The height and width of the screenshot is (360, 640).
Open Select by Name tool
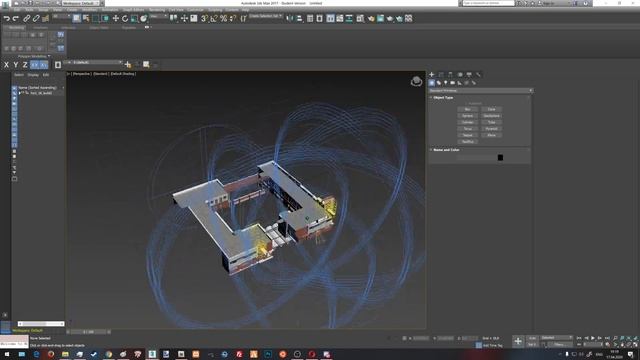tap(86, 18)
